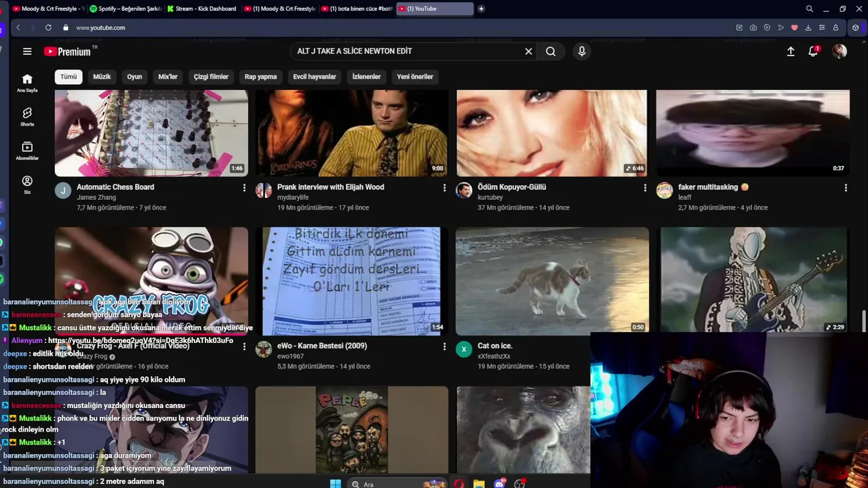Open Windows Start button
This screenshot has height=488, width=868.
click(336, 483)
